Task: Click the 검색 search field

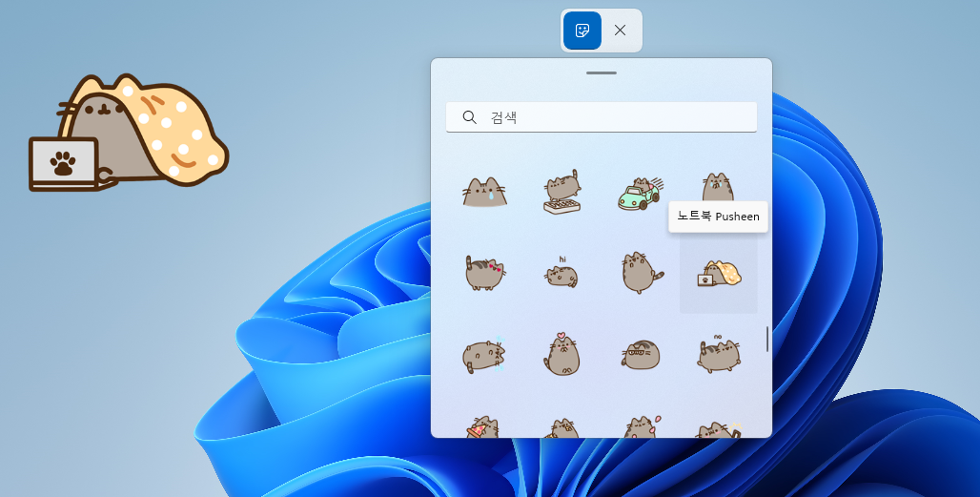Action: coord(602,117)
